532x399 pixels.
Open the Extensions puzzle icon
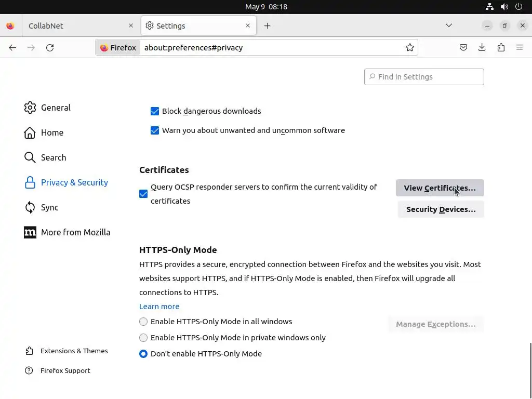(501, 48)
